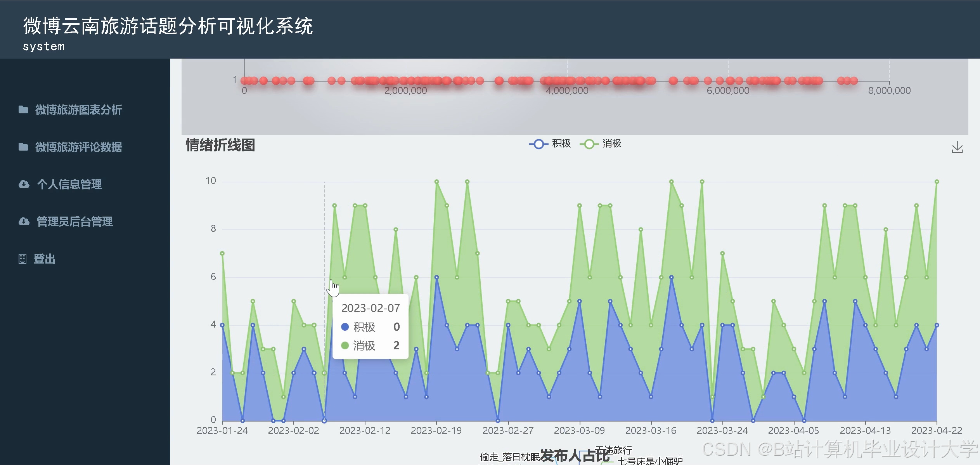The width and height of the screenshot is (980, 465).
Task: Toggle the 积极 series legend label
Action: click(x=561, y=144)
